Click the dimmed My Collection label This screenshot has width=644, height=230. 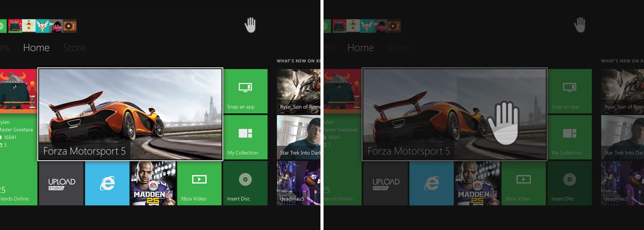(x=567, y=153)
